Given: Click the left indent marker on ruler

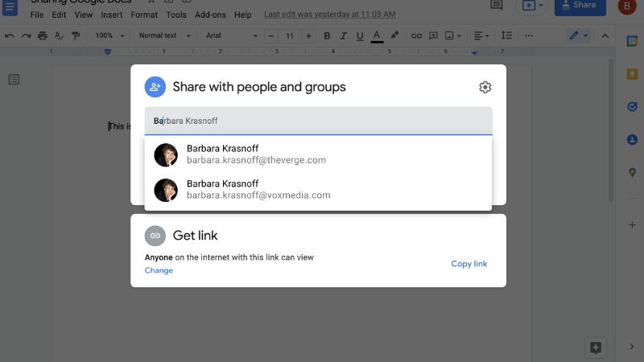Looking at the screenshot, I should click(108, 51).
